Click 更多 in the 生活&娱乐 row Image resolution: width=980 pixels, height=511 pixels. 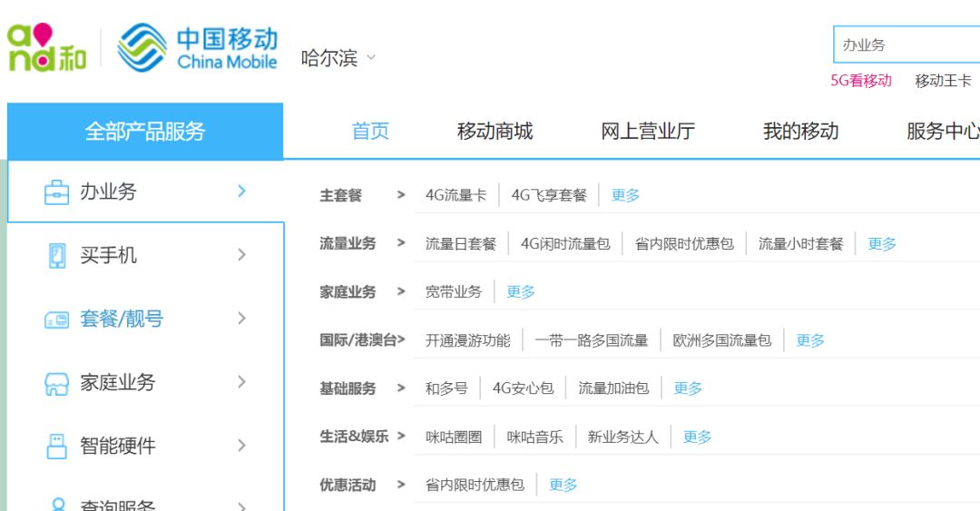pyautogui.click(x=698, y=437)
